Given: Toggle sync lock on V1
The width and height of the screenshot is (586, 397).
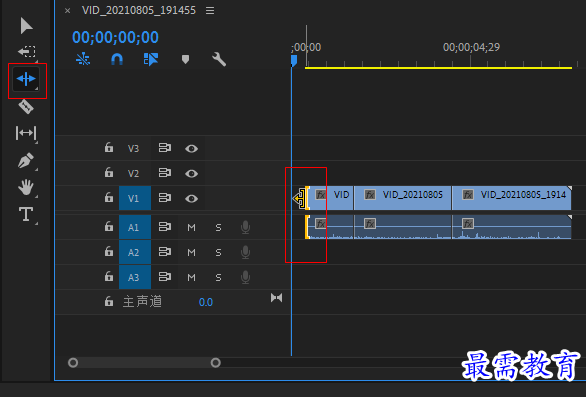Looking at the screenshot, I should click(x=164, y=197).
